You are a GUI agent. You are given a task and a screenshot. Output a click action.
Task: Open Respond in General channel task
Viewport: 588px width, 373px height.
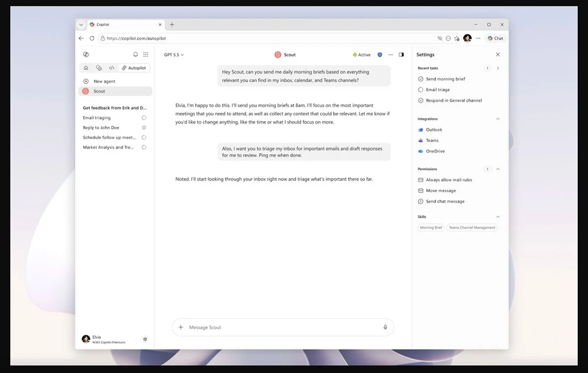click(454, 100)
